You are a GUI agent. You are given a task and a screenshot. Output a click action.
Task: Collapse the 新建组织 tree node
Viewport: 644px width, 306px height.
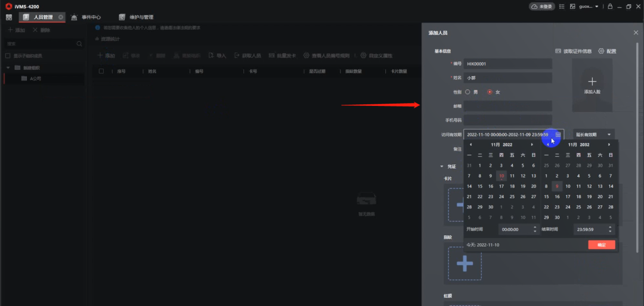(x=9, y=68)
